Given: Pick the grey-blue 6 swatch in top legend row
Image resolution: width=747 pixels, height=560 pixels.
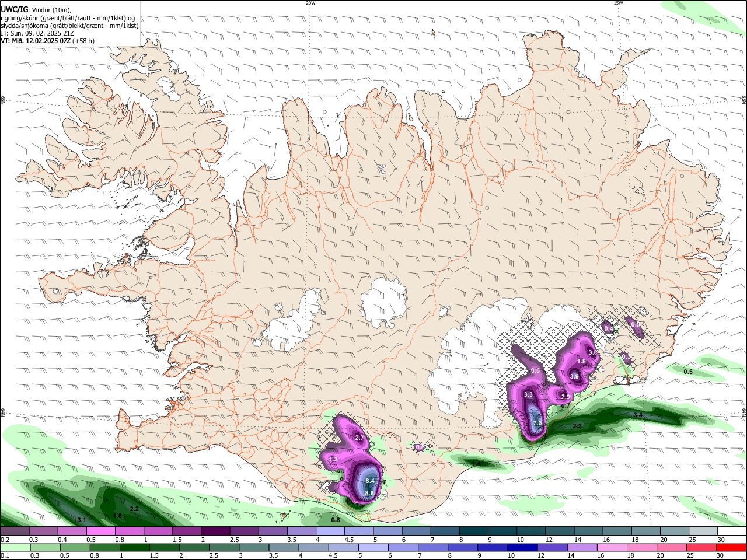Looking at the screenshot, I should click(415, 531).
